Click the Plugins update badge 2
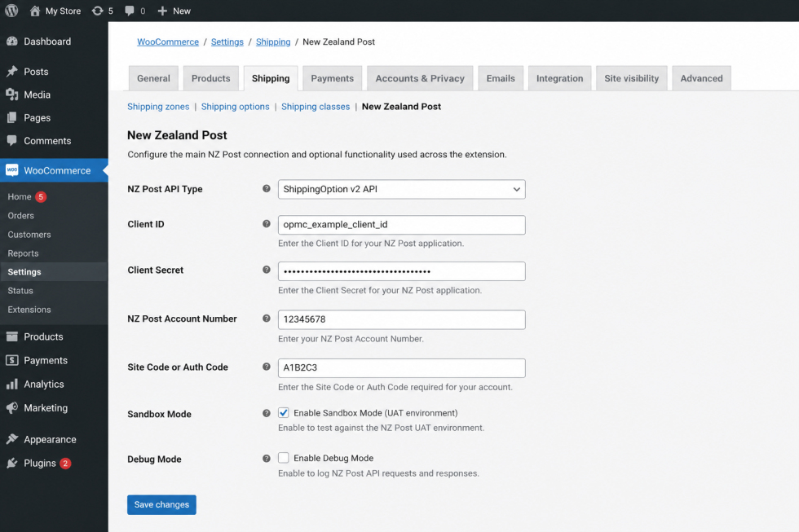The image size is (799, 532). click(65, 464)
